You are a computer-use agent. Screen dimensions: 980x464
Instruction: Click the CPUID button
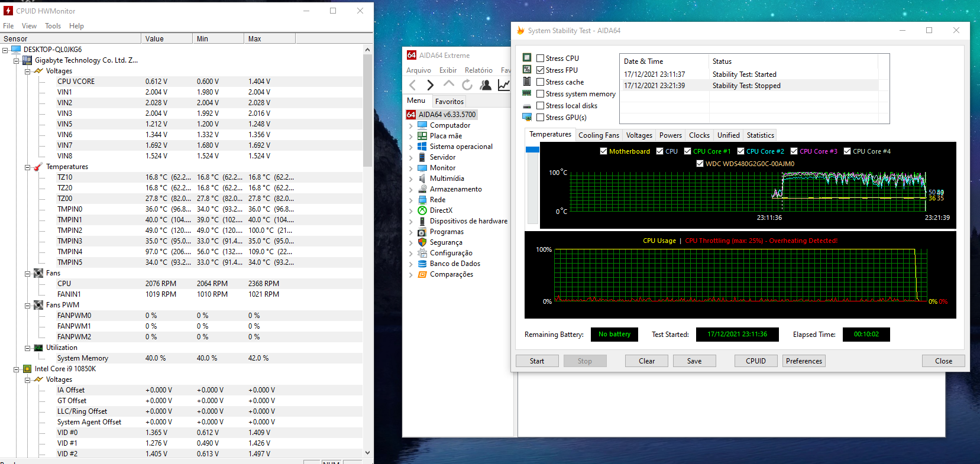[x=756, y=361]
